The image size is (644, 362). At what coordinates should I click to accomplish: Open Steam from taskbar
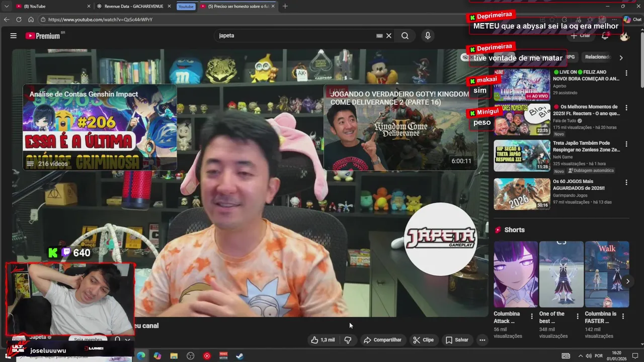click(x=240, y=356)
